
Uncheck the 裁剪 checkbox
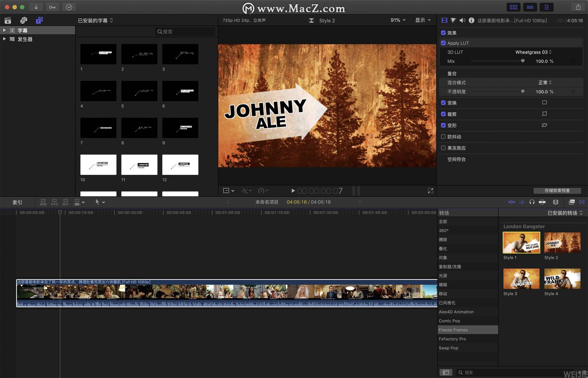point(443,114)
